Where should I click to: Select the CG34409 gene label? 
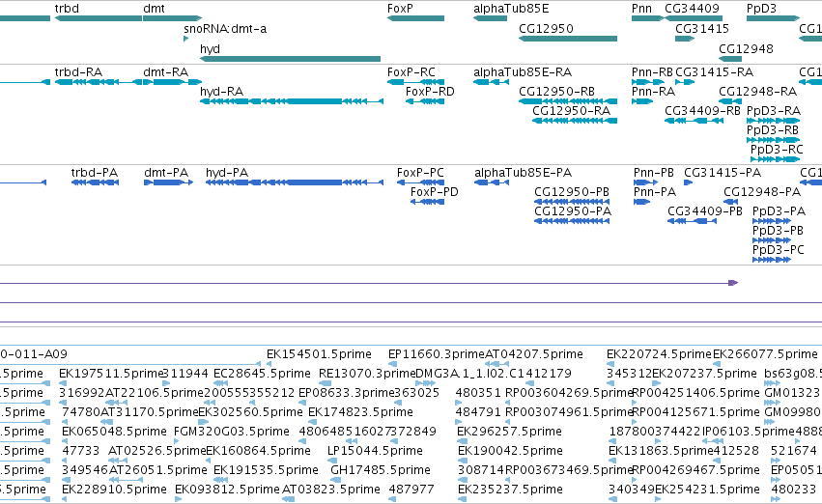pos(692,9)
